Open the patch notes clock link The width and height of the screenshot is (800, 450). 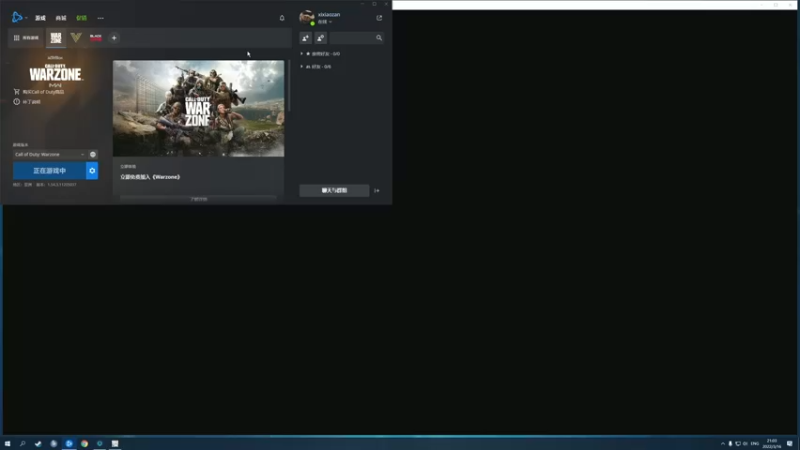[x=27, y=102]
